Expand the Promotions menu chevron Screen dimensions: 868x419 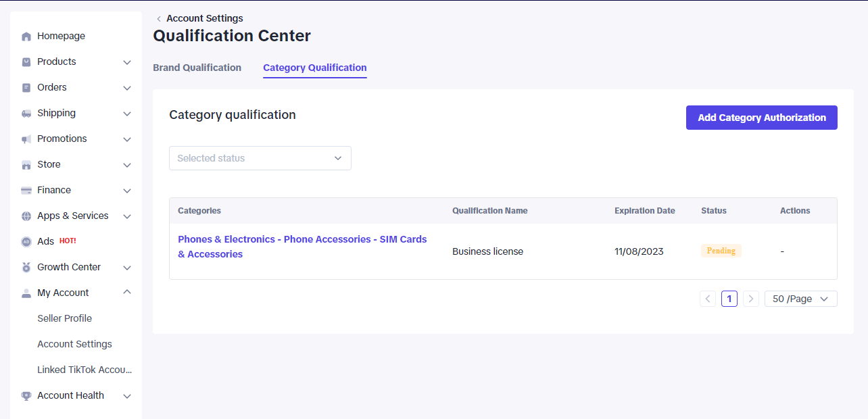[127, 139]
